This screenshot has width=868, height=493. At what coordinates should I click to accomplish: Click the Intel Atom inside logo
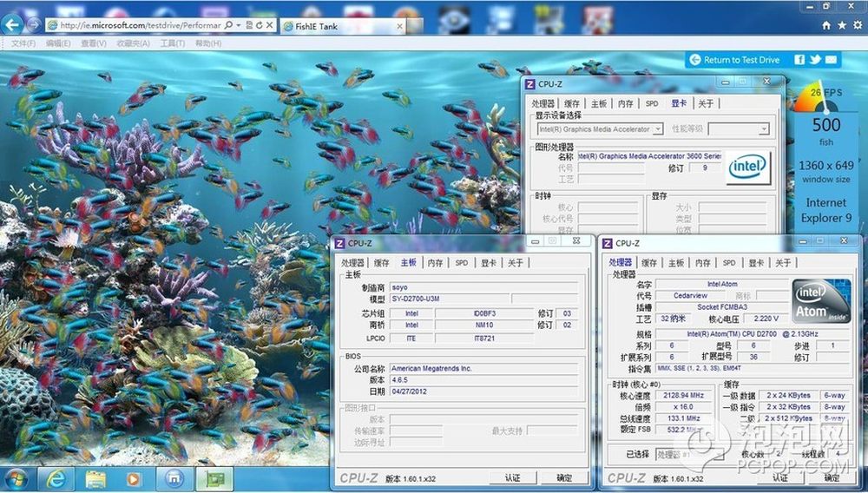pyautogui.click(x=821, y=301)
